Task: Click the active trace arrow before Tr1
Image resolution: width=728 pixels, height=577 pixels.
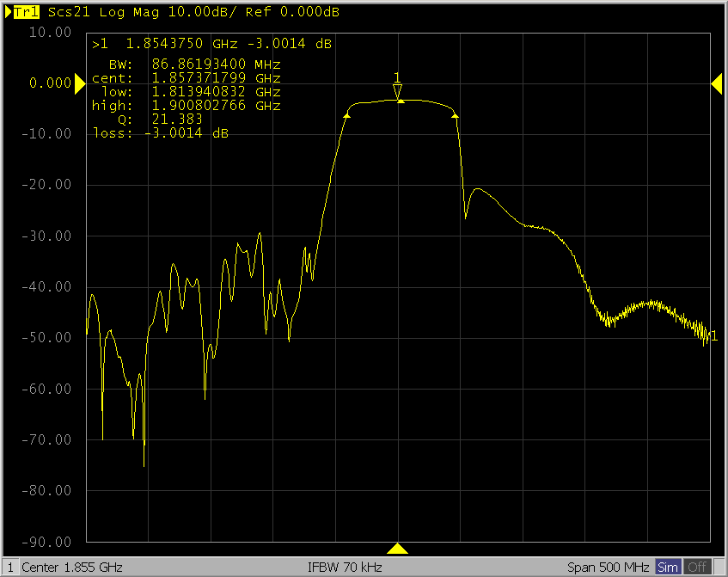Action: 9,13
